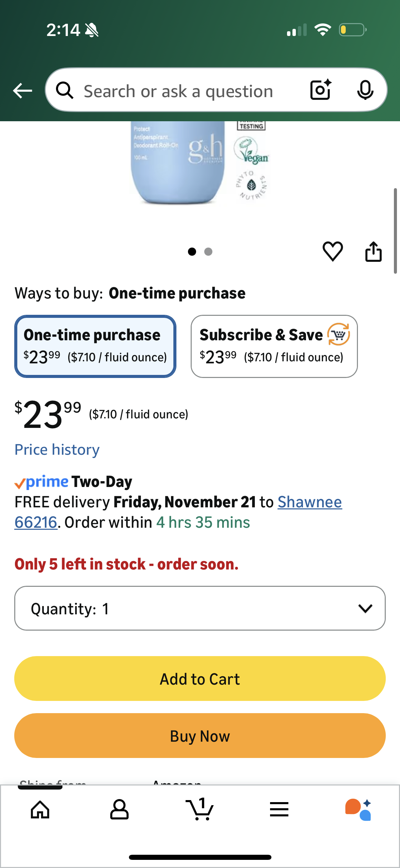Open the Price history link

click(57, 450)
